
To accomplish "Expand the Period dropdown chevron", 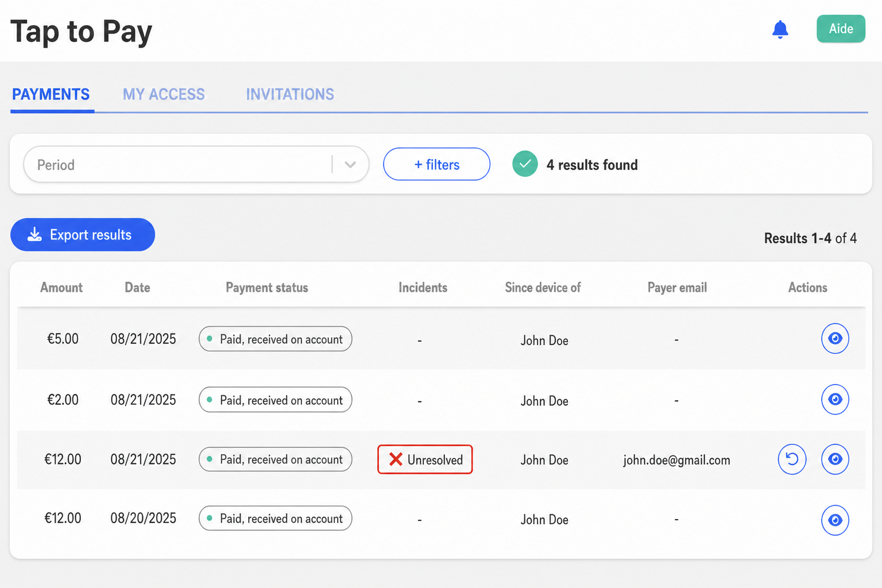I will (350, 165).
